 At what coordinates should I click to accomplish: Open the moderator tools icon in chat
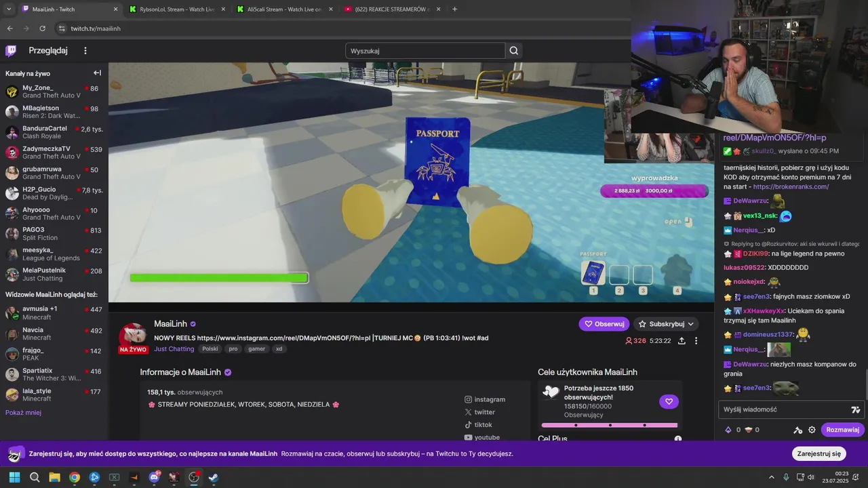798,430
